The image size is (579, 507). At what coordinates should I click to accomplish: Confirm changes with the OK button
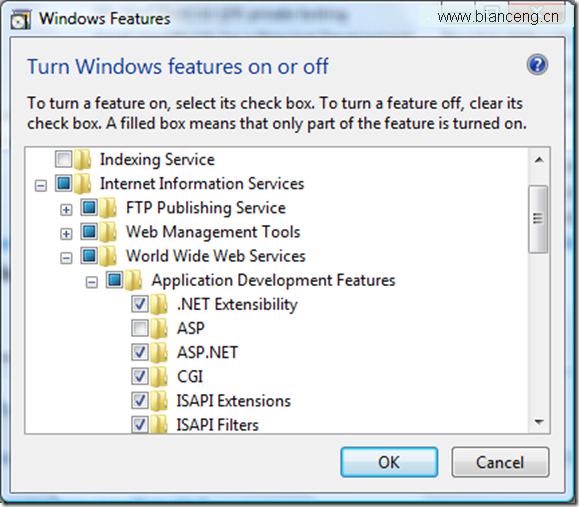(389, 462)
